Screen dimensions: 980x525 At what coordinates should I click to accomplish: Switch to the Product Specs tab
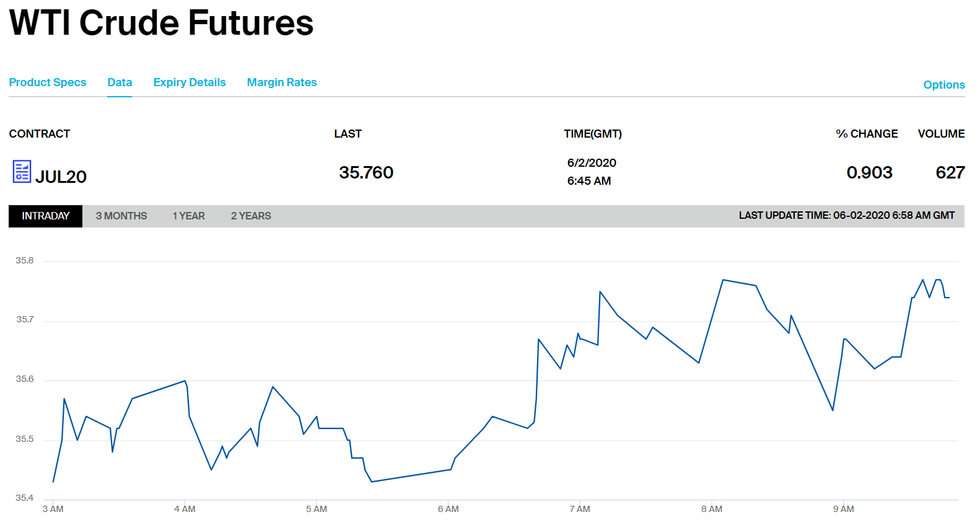pyautogui.click(x=48, y=82)
